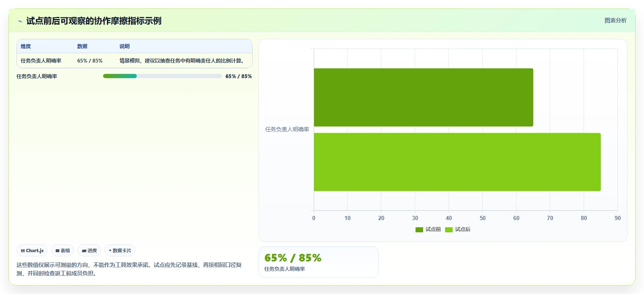644x294 pixels.
Task: Click the 90 tick on the chart axis
Action: (617, 218)
